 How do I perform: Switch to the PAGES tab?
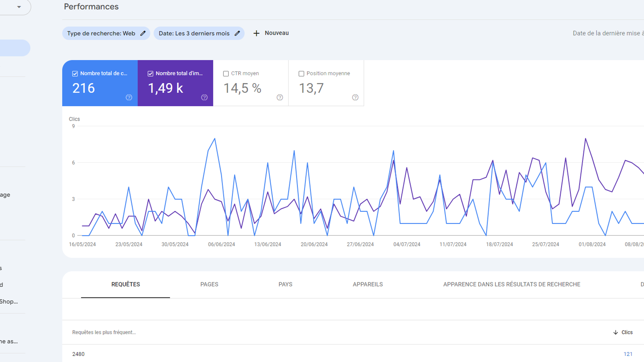[209, 284]
